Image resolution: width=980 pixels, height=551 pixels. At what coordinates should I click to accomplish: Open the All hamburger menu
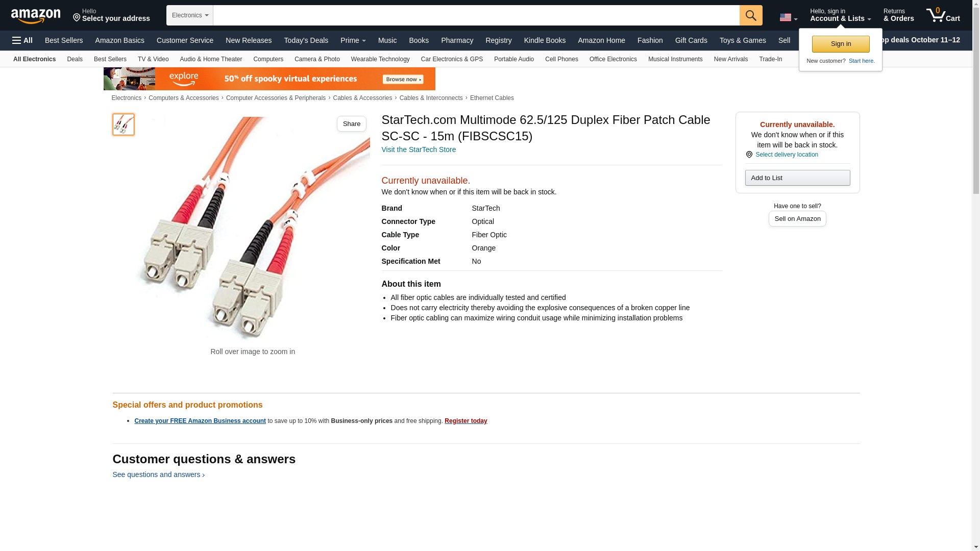click(22, 40)
